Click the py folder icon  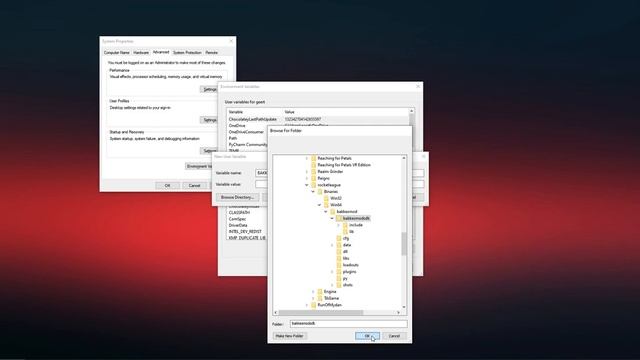click(339, 278)
